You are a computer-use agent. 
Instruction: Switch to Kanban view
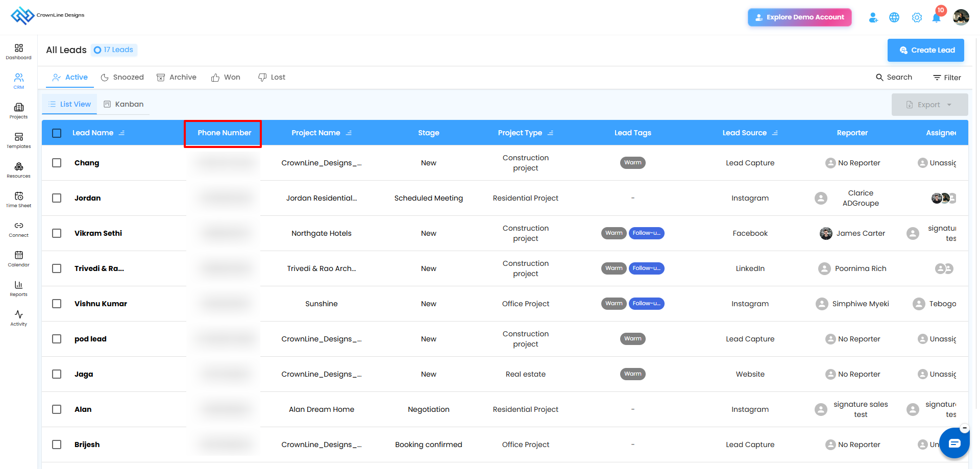(x=124, y=104)
